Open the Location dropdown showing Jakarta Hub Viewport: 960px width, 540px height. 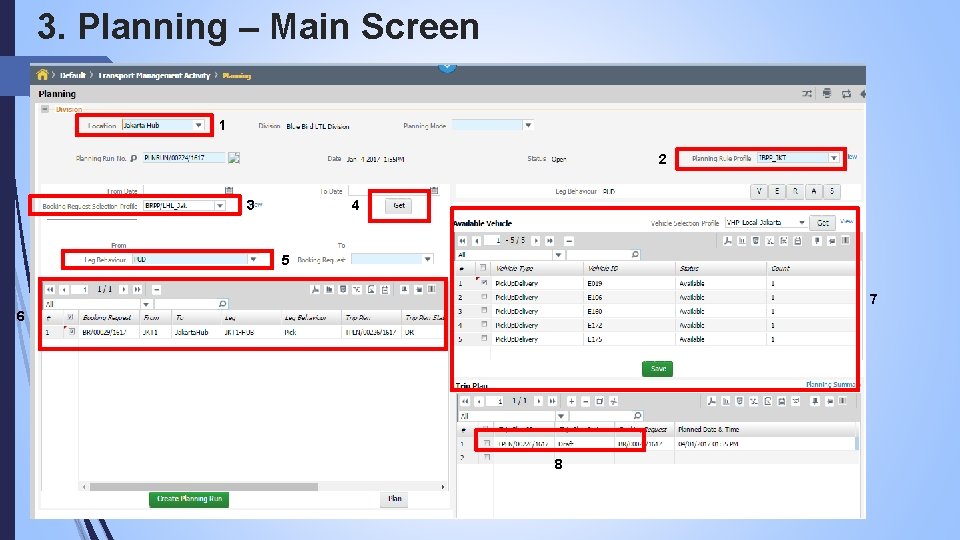198,125
